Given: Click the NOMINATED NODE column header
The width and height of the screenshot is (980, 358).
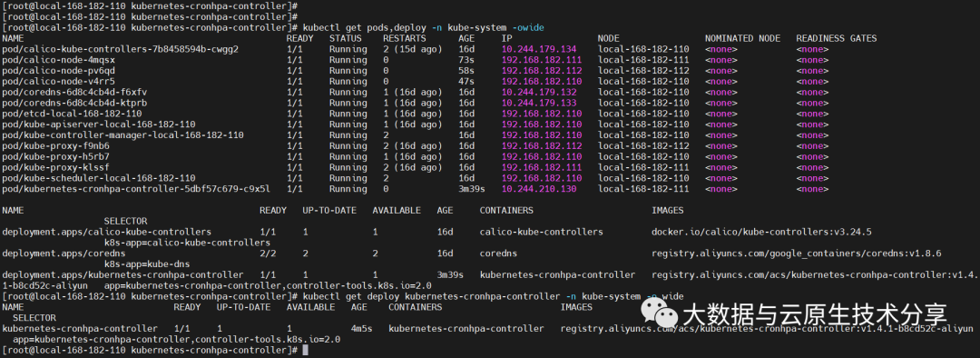Looking at the screenshot, I should pyautogui.click(x=742, y=38).
